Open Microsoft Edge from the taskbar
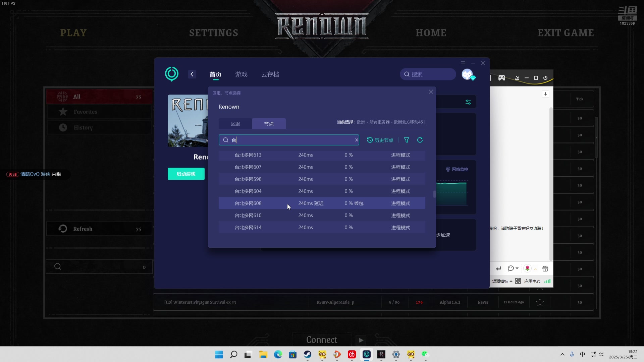Screen dimensions: 644x362 [x=278, y=355]
